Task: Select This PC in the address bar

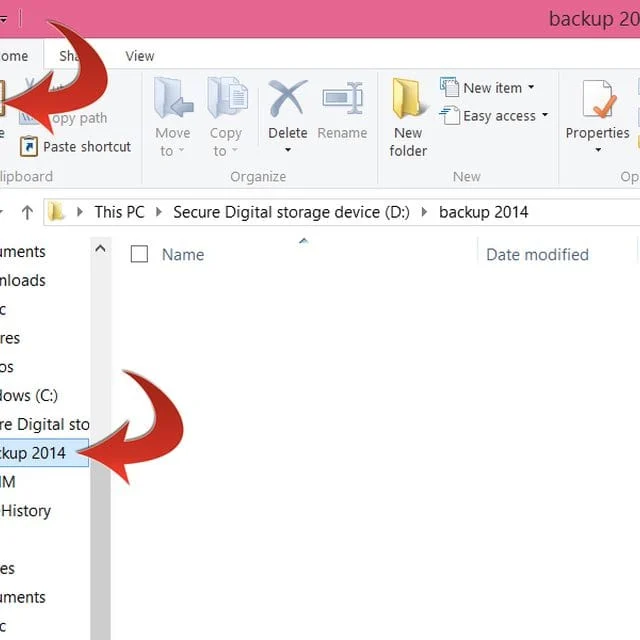Action: (x=120, y=212)
